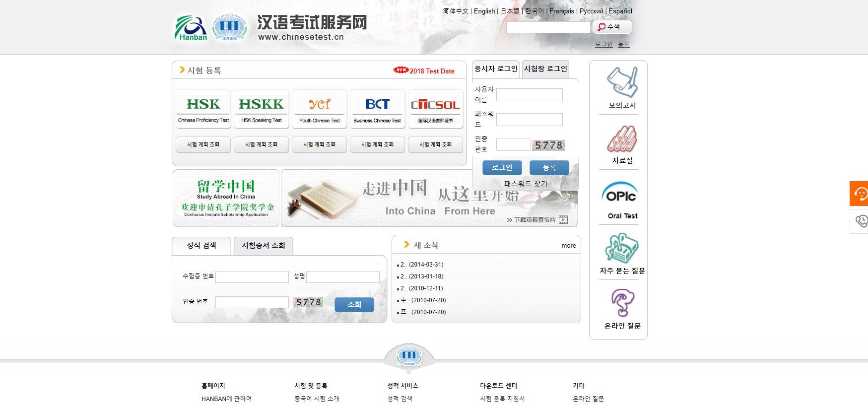Click the 수험증 번호 input field
This screenshot has height=407, width=868.
252,277
